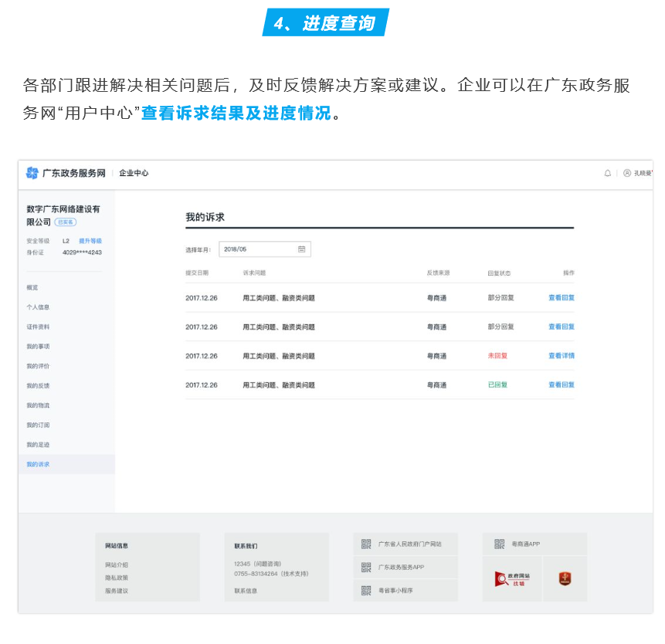Image resolution: width=665 pixels, height=644 pixels.
Task: Click the 提升等级 link
Action: pyautogui.click(x=90, y=241)
